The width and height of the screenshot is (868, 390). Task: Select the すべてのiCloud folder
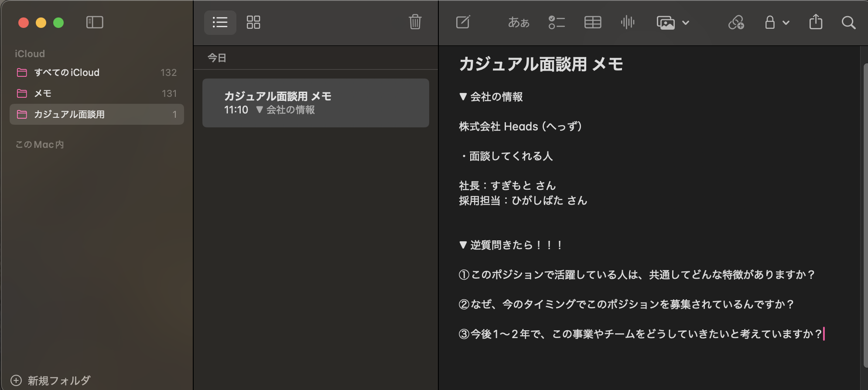(96, 72)
